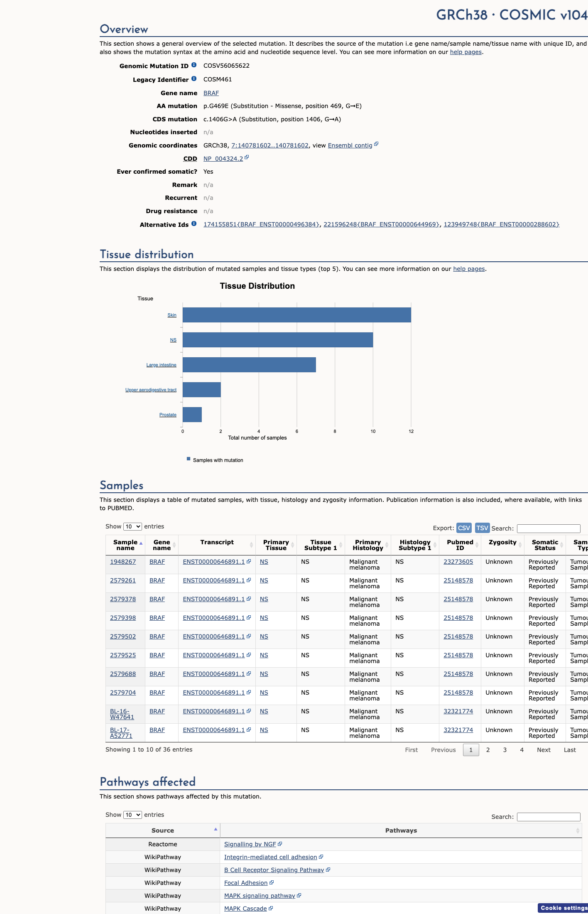
Task: Sort the Transcript column
Action: [252, 545]
